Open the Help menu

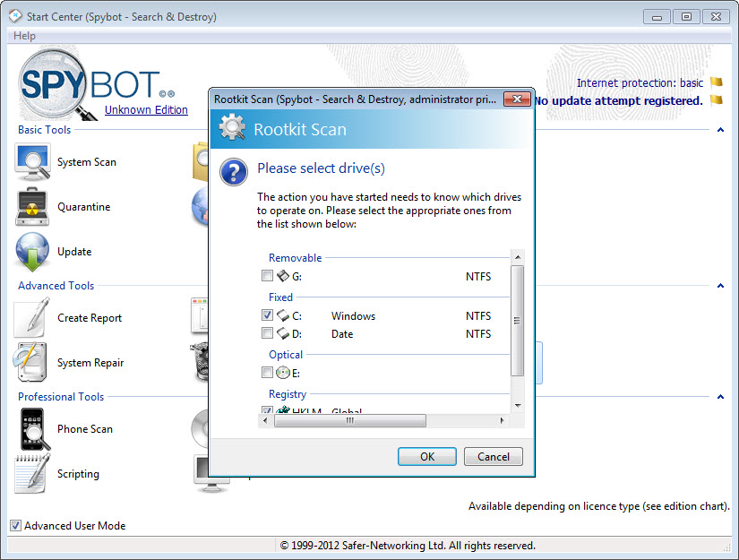[24, 36]
